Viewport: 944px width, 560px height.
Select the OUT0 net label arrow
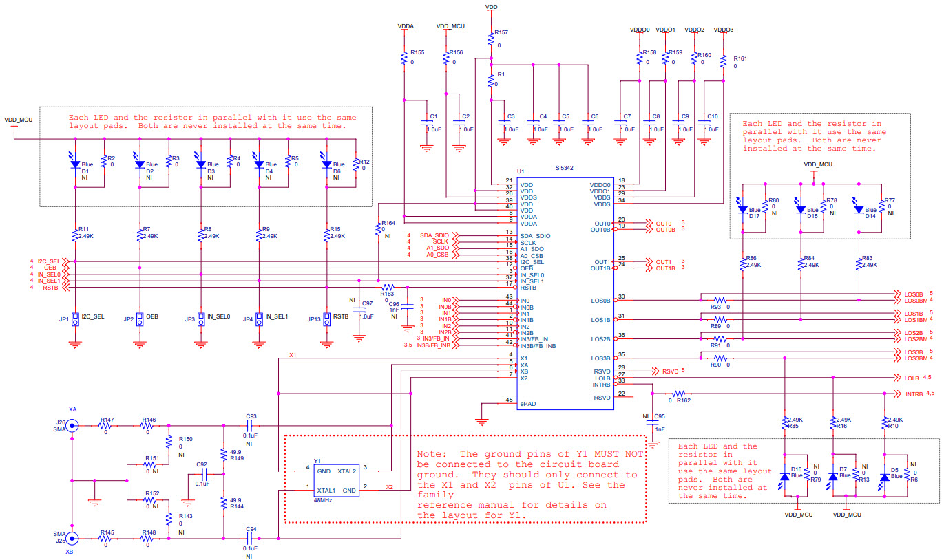(x=651, y=222)
